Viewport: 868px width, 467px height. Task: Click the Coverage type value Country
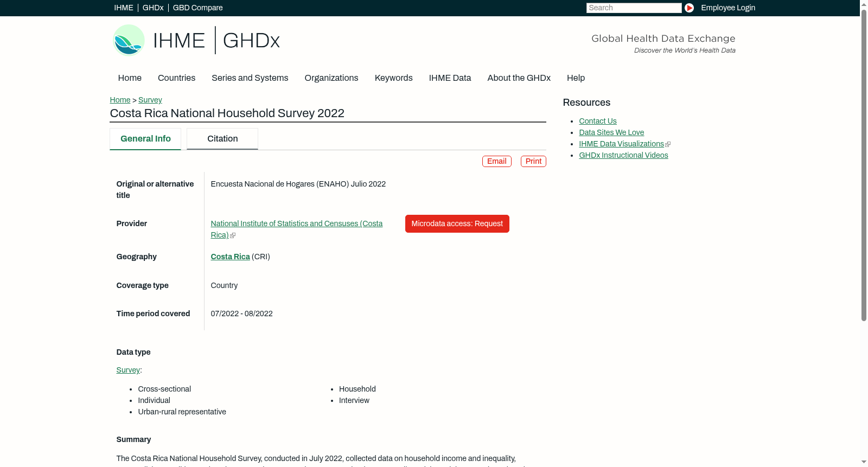(224, 286)
